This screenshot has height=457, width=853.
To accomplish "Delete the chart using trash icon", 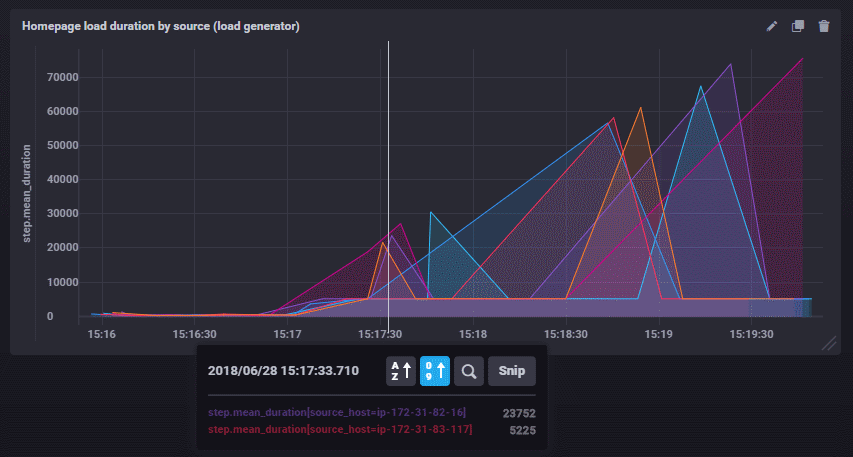I will point(824,26).
